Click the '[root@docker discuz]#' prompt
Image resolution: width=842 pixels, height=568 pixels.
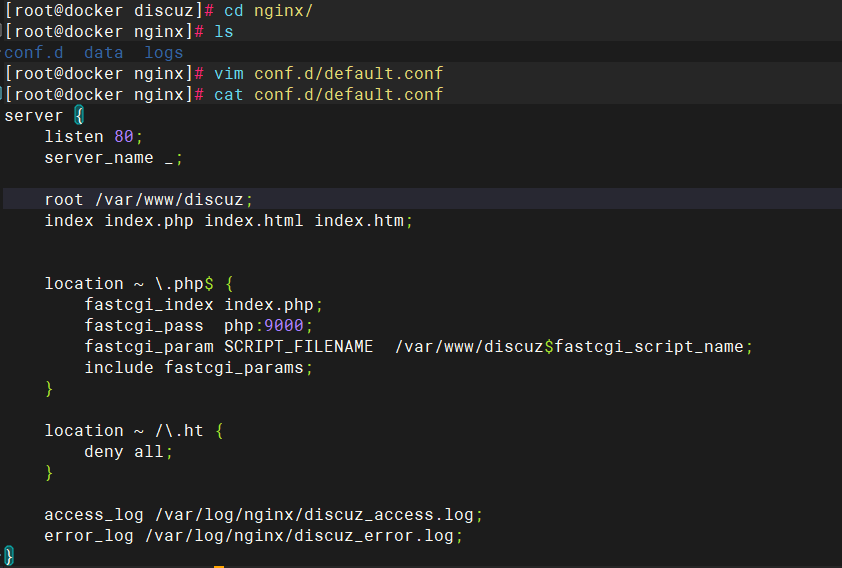pos(110,10)
